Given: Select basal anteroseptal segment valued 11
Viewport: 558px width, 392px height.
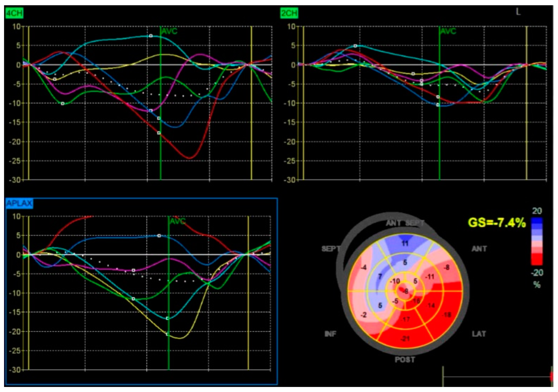Looking at the screenshot, I should (405, 243).
